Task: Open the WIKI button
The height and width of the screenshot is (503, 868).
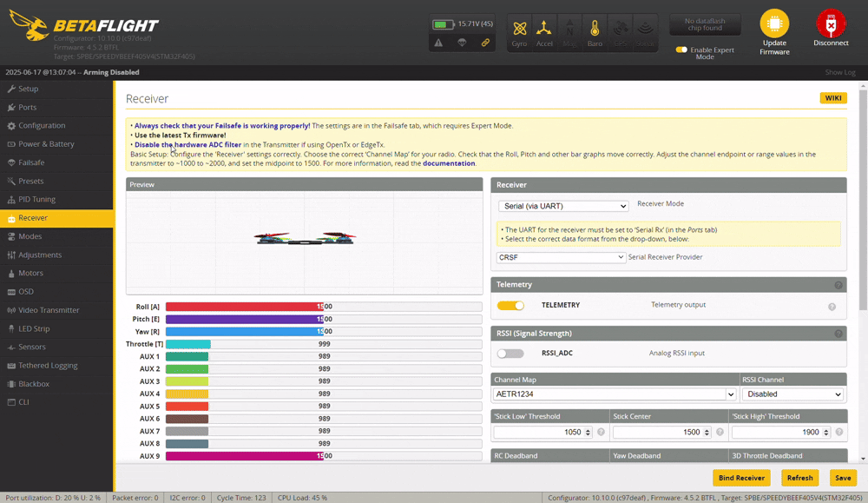Action: (833, 98)
